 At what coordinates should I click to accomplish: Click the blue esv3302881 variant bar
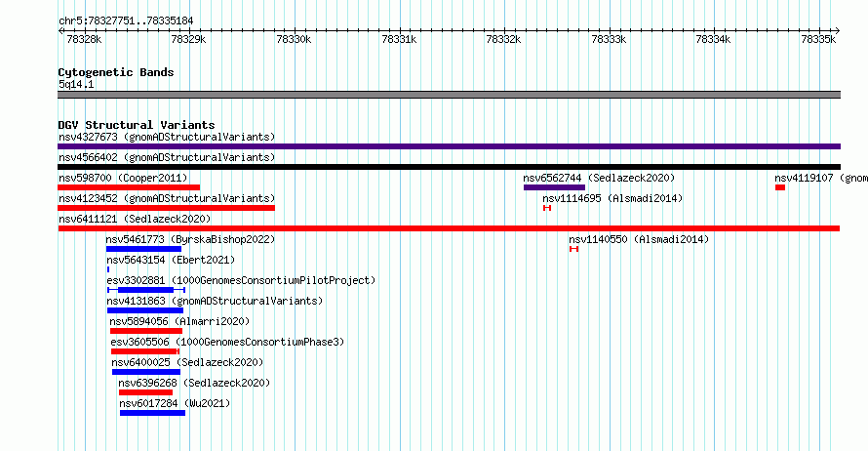(x=146, y=290)
